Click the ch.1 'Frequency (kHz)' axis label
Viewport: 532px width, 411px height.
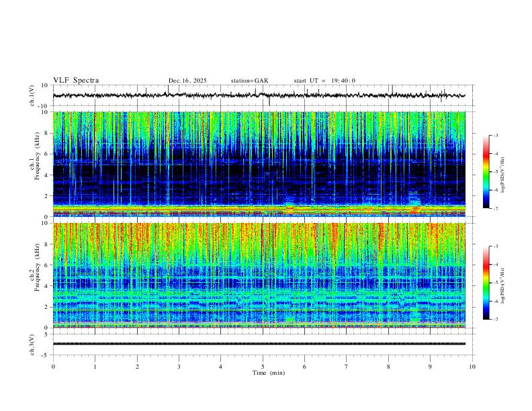[x=37, y=156]
